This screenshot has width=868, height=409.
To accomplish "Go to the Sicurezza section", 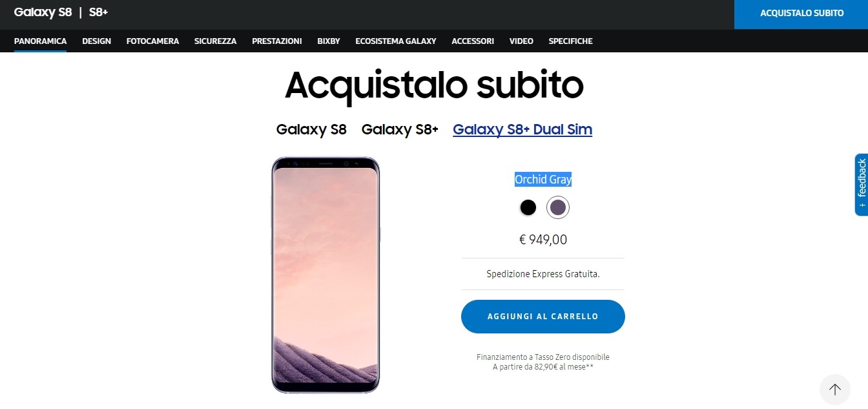I will click(x=215, y=41).
